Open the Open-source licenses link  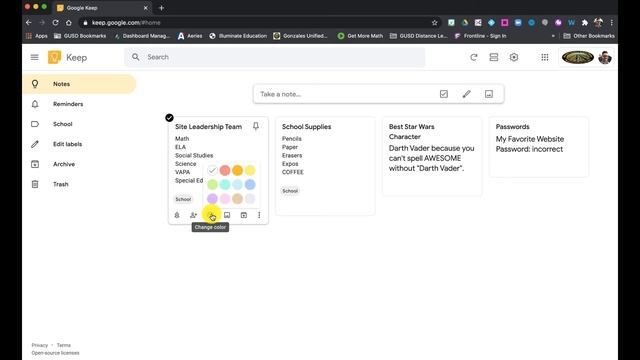coord(56,353)
